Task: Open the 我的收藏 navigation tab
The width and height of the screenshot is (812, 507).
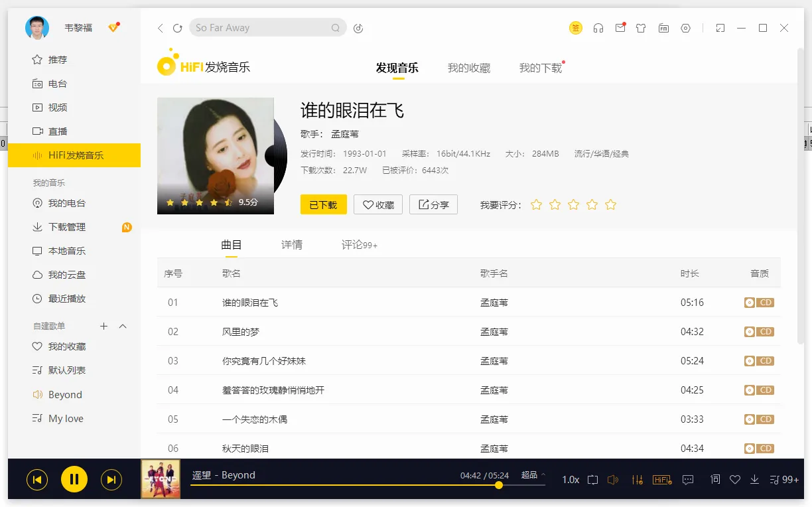Action: 469,67
